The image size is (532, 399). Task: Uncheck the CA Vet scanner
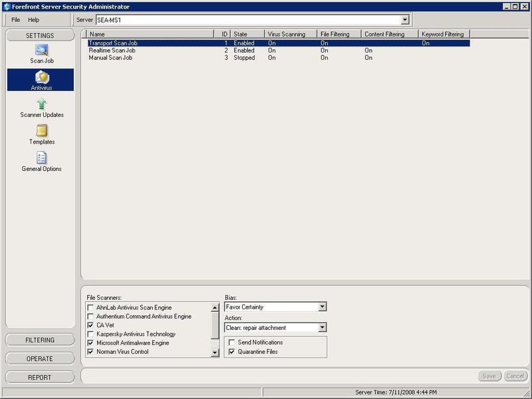pyautogui.click(x=90, y=325)
